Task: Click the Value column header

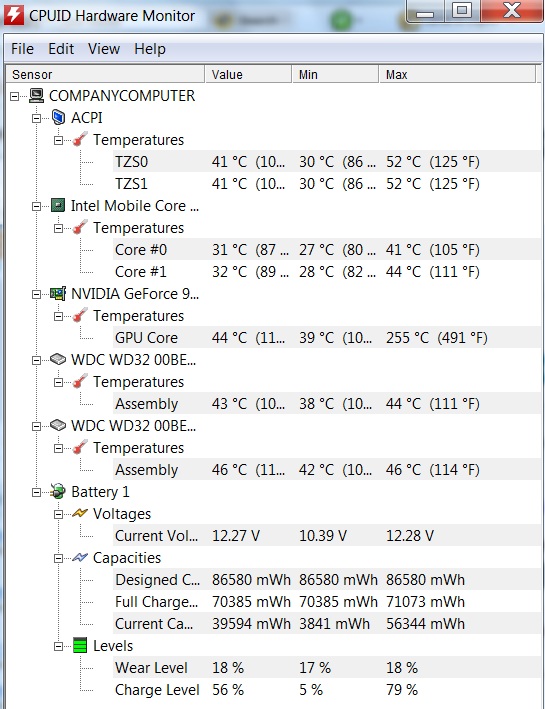Action: coord(248,74)
